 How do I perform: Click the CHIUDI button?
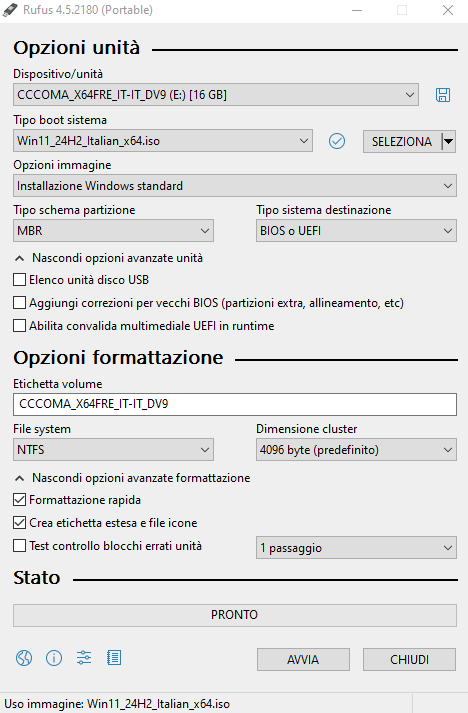coord(409,660)
